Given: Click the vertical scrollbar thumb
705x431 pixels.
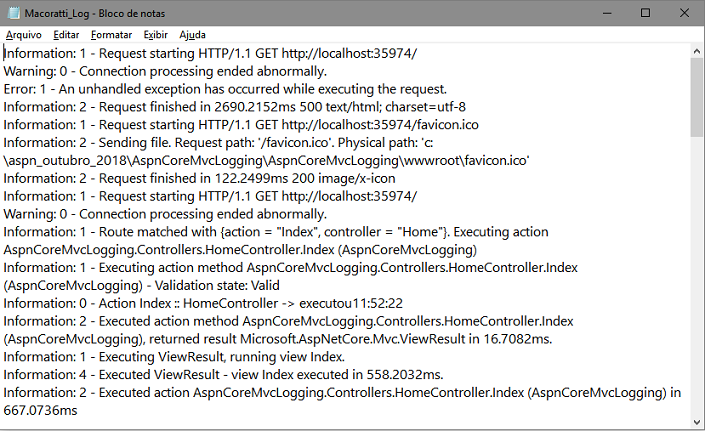Looking at the screenshot, I should click(697, 97).
